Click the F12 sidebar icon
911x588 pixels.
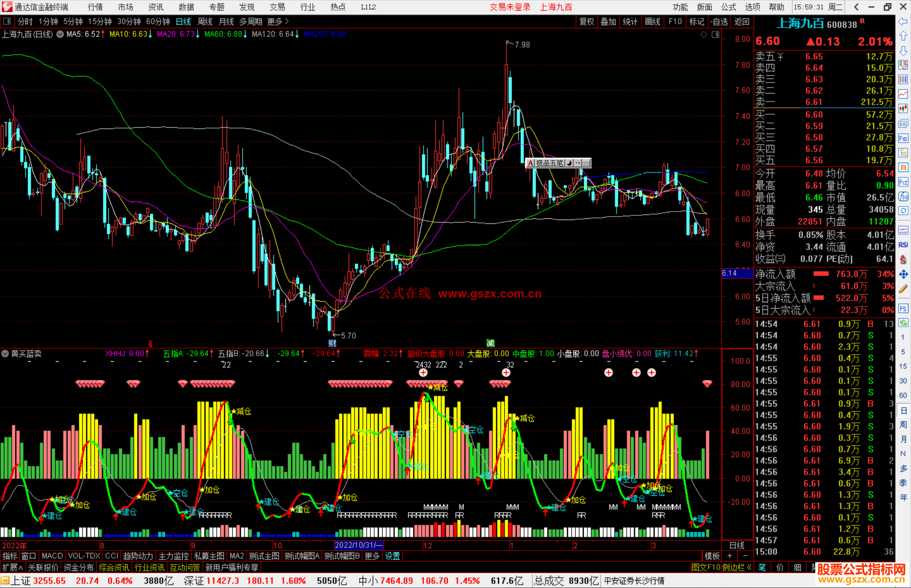click(x=903, y=182)
